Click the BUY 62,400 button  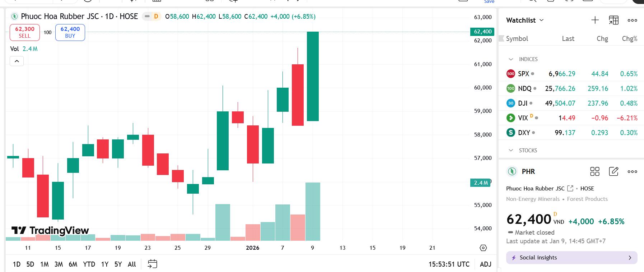70,32
